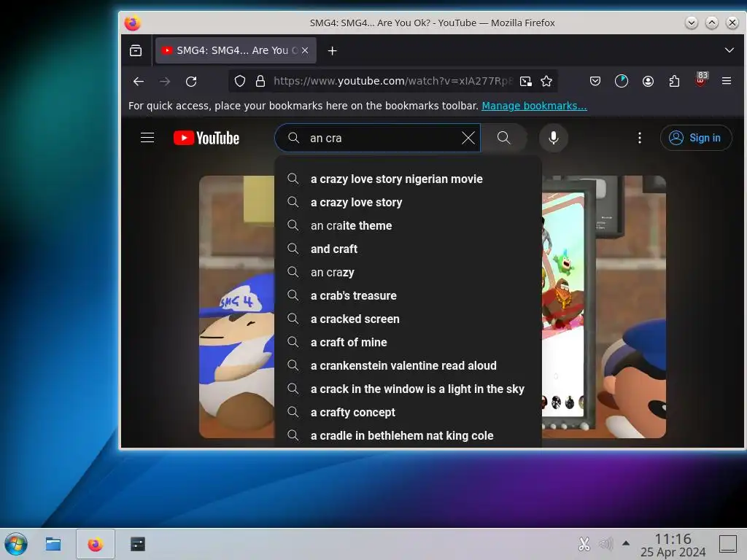The image size is (747, 560).
Task: Submit search with magnifier button
Action: 503,138
